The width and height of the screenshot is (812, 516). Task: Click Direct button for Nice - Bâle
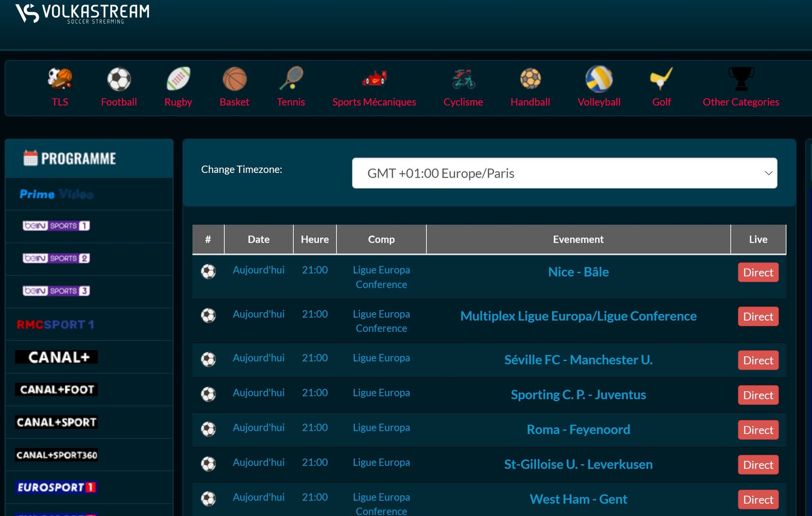click(758, 272)
